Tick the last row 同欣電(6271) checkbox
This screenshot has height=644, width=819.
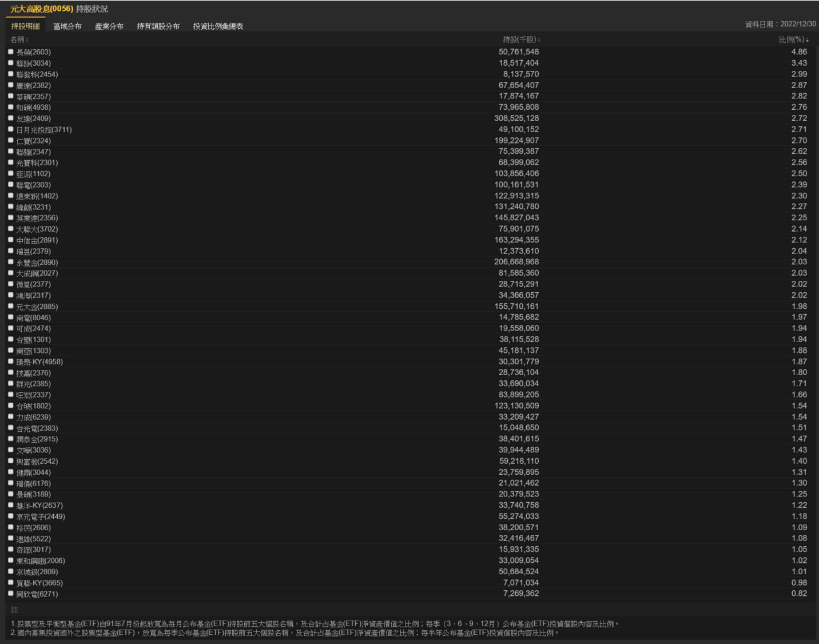[11, 594]
